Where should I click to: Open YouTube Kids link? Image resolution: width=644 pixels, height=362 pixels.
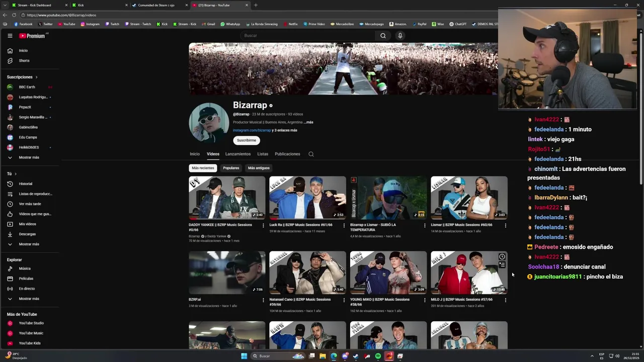(30, 343)
